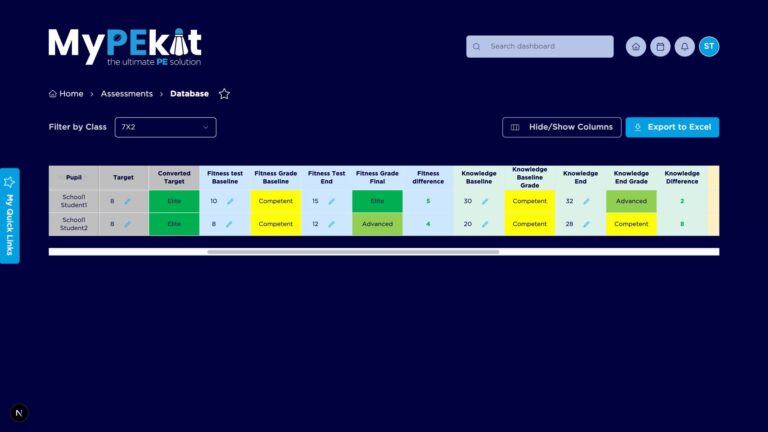Click the Knowledge Difference header
This screenshot has height=432, width=768.
682,177
